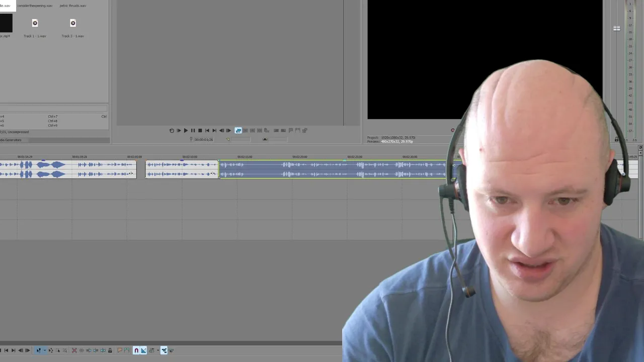Select the Normal Edit tool in the bottom toolbar
Screen dimensions: 644x362
pos(38,350)
